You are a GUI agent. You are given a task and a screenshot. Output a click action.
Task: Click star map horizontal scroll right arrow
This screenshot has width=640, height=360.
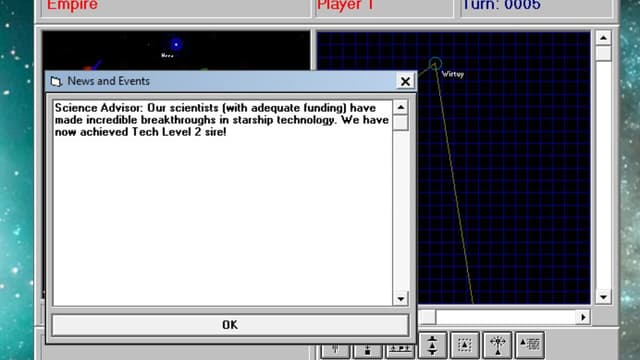583,317
